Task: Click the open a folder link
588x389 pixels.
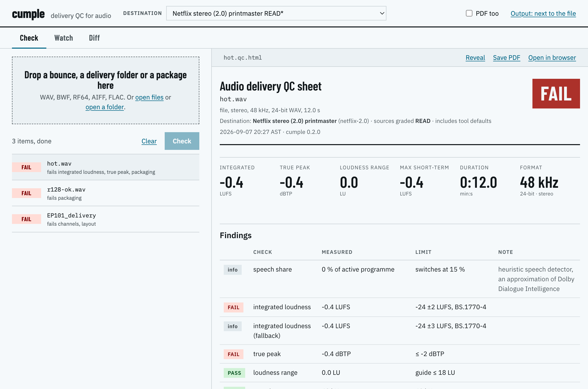Action: [x=105, y=107]
